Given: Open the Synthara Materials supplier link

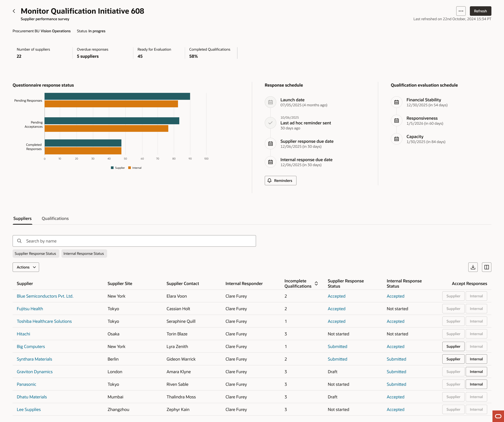Looking at the screenshot, I should (34, 359).
